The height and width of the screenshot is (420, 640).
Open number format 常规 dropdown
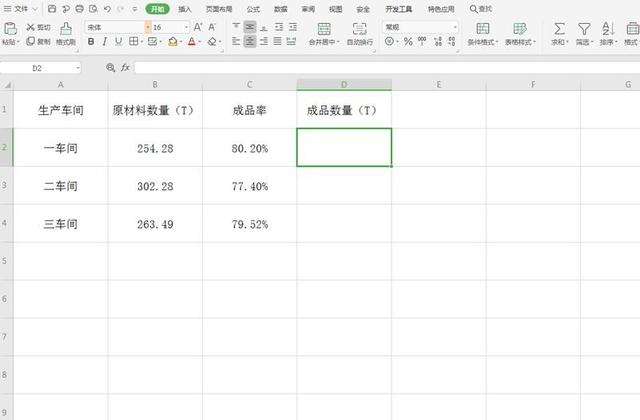455,27
